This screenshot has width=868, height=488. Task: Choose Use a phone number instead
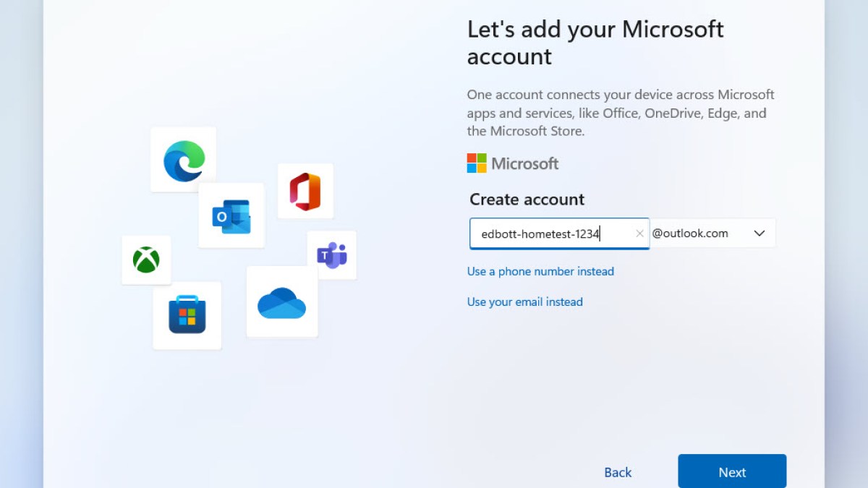(540, 271)
